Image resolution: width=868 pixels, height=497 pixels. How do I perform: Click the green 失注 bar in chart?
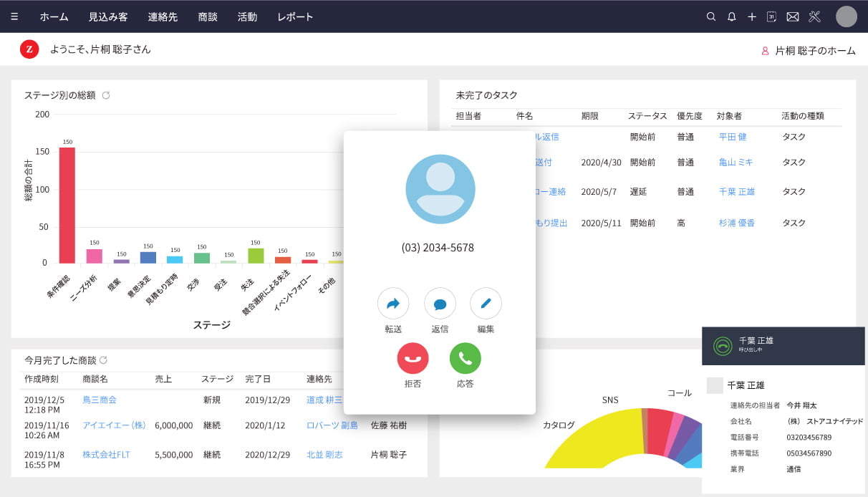pyautogui.click(x=256, y=256)
